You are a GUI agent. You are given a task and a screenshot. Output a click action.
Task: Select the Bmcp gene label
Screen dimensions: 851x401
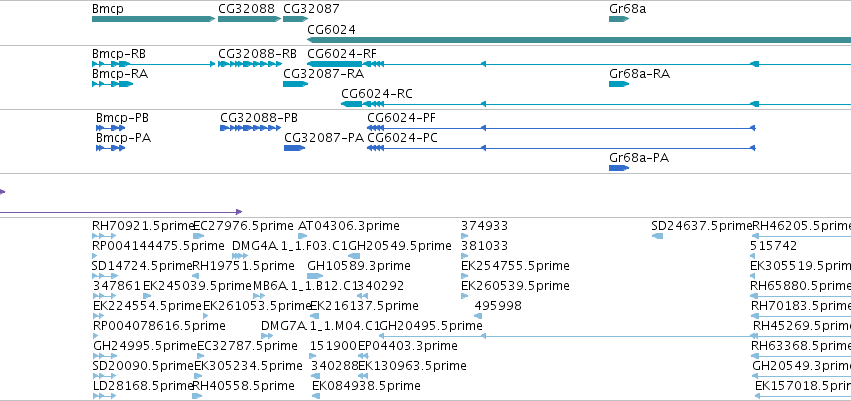click(x=107, y=9)
